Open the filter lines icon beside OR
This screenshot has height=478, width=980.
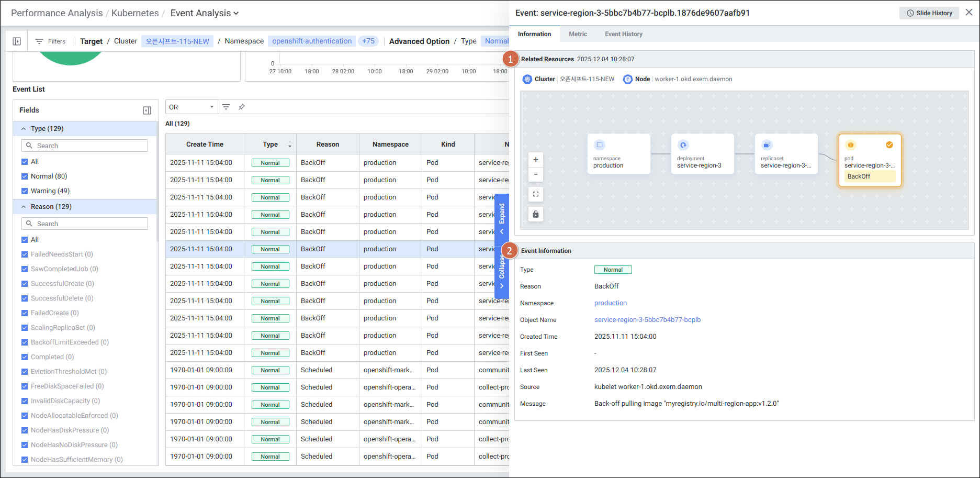(226, 107)
